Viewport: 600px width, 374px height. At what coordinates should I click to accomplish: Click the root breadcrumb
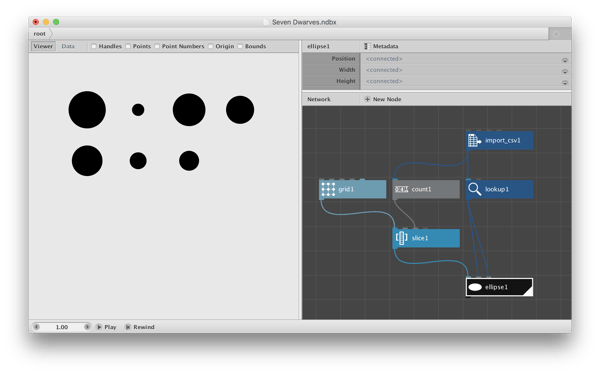click(x=39, y=34)
